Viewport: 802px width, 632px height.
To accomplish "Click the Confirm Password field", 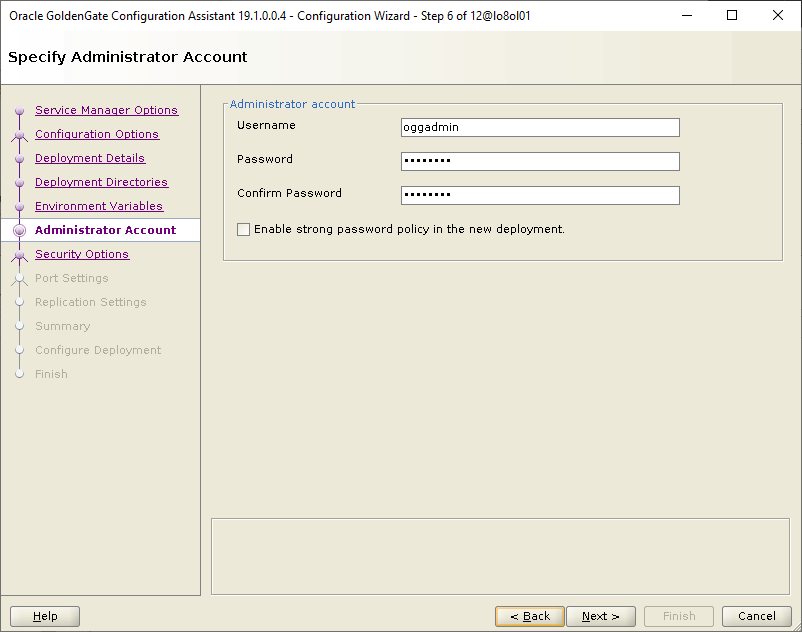I will 539,196.
